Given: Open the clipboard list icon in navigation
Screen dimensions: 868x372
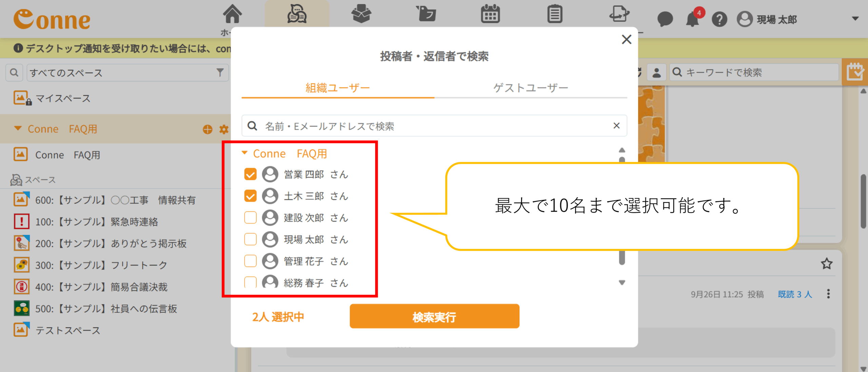Looking at the screenshot, I should point(555,14).
